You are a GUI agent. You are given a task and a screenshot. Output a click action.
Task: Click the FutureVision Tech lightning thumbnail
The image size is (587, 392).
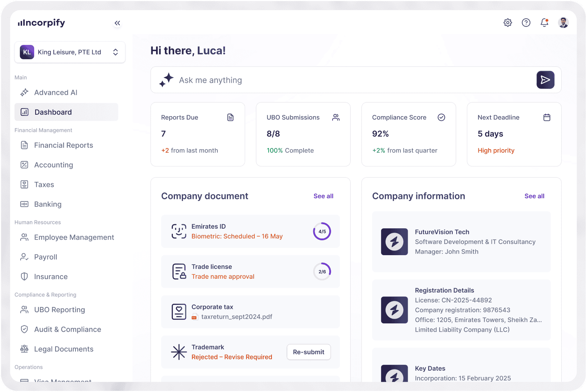click(394, 242)
